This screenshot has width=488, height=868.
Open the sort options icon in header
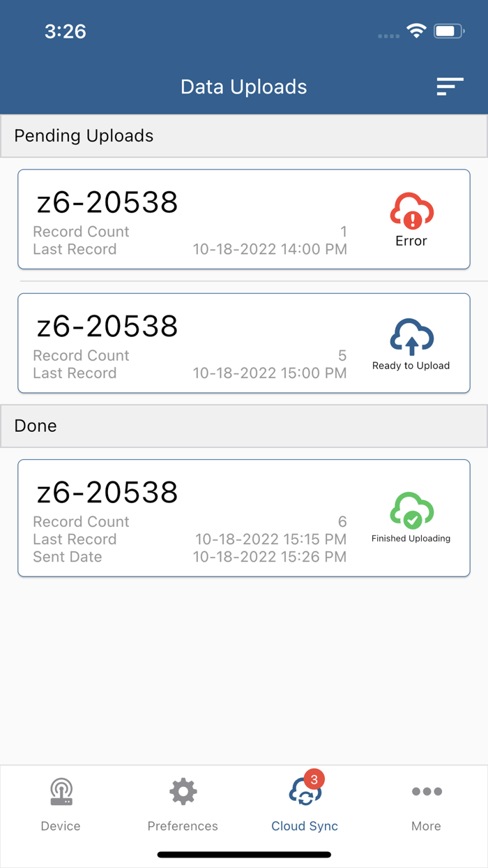click(x=450, y=87)
